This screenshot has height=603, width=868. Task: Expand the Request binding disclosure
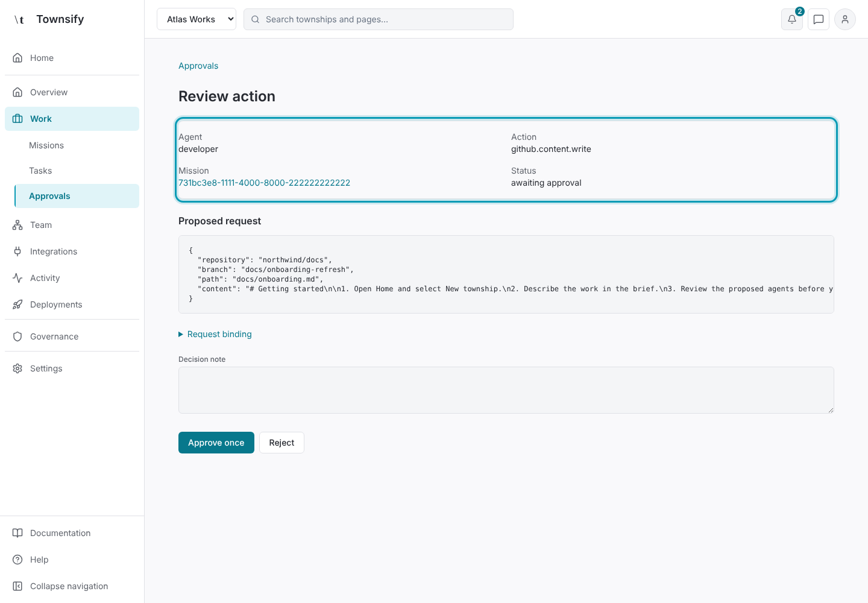215,334
